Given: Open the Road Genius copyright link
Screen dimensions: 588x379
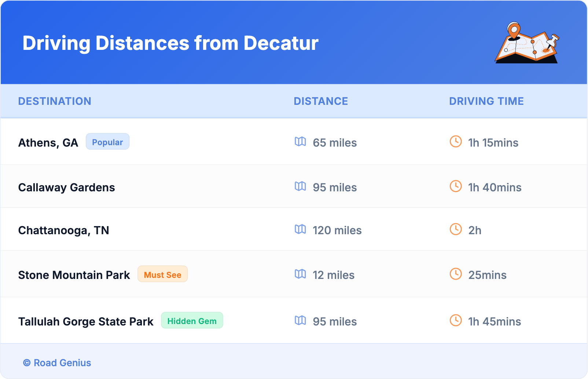Looking at the screenshot, I should (57, 363).
